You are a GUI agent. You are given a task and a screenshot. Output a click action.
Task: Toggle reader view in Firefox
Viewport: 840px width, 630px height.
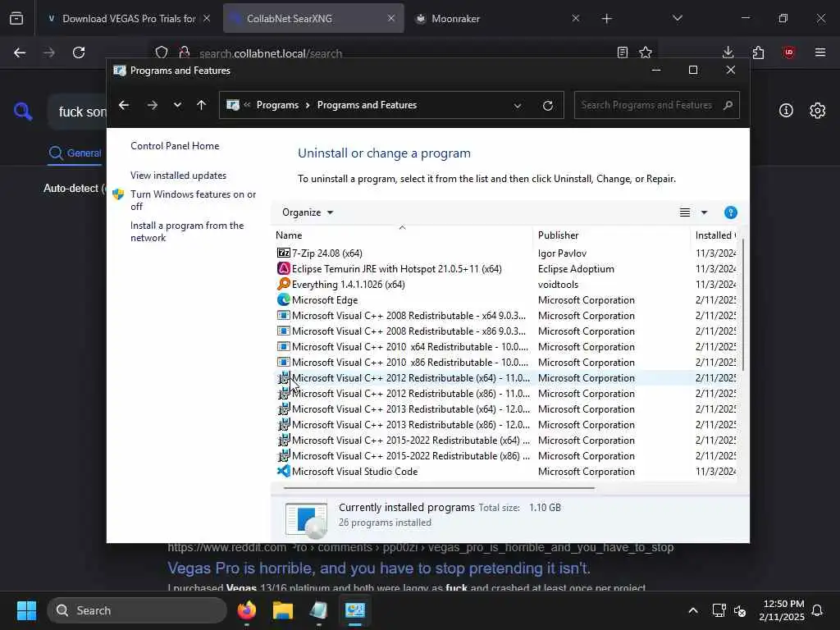tap(622, 52)
